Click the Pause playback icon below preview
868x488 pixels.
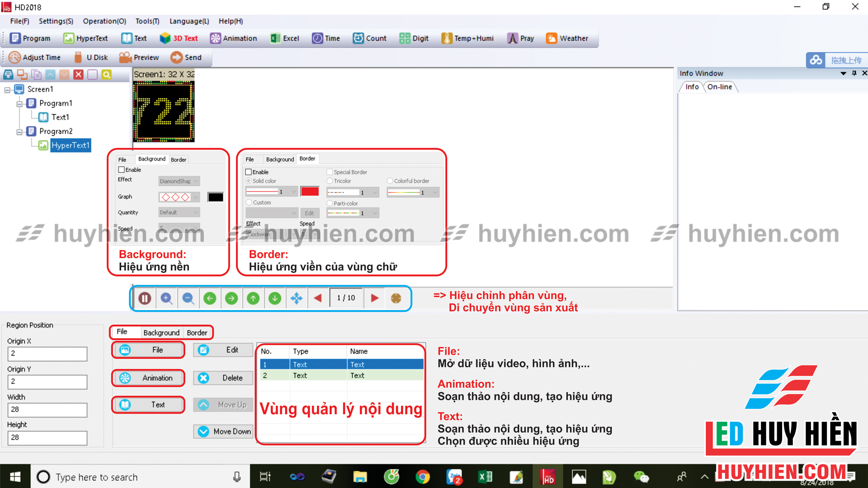[144, 298]
